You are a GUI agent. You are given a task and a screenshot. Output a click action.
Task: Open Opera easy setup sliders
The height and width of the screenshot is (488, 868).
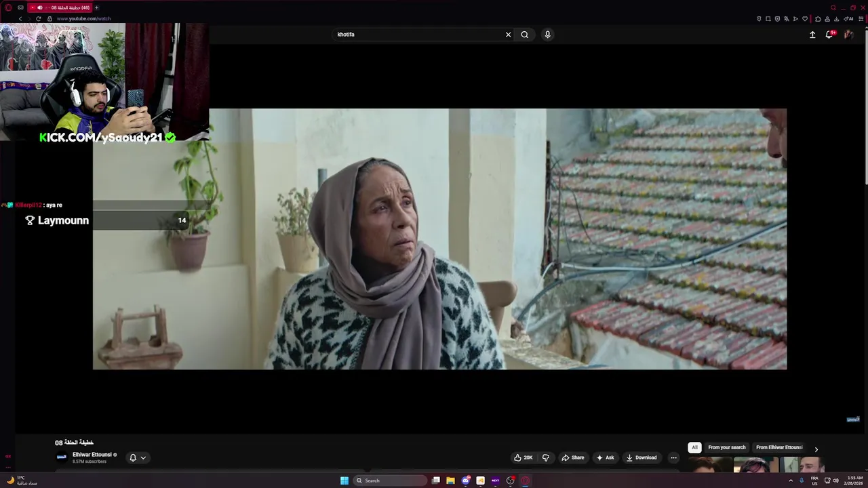[x=861, y=19]
